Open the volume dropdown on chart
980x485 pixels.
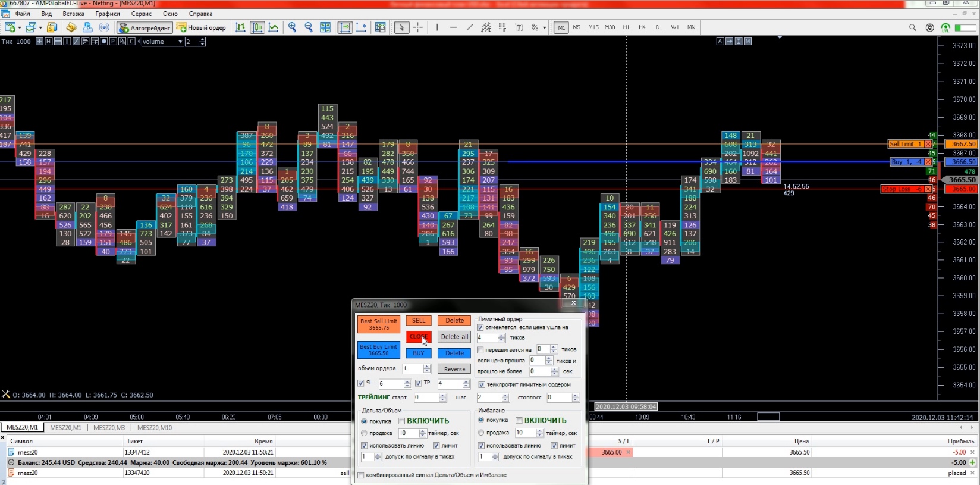click(180, 42)
